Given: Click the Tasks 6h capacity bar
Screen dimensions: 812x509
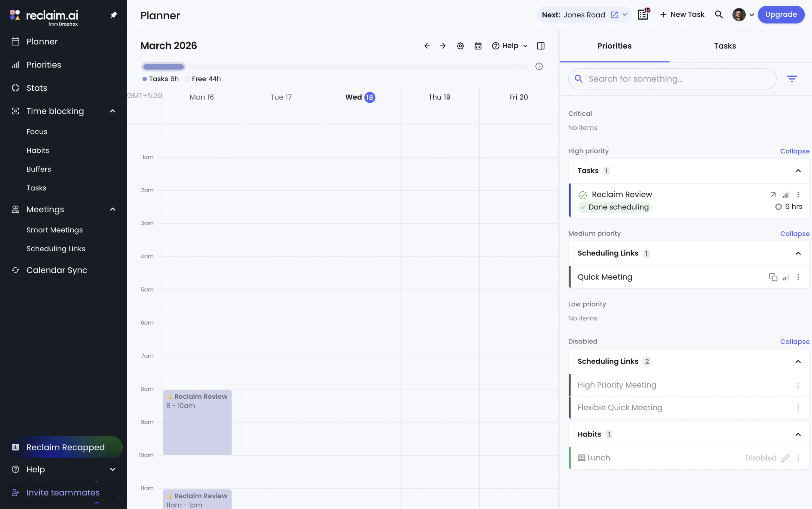Looking at the screenshot, I should 163,67.
